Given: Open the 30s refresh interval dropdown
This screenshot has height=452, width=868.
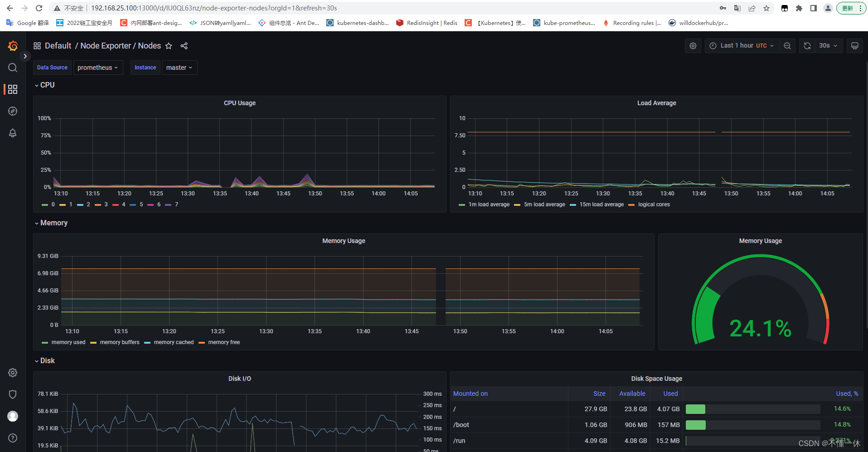Looking at the screenshot, I should pos(828,46).
